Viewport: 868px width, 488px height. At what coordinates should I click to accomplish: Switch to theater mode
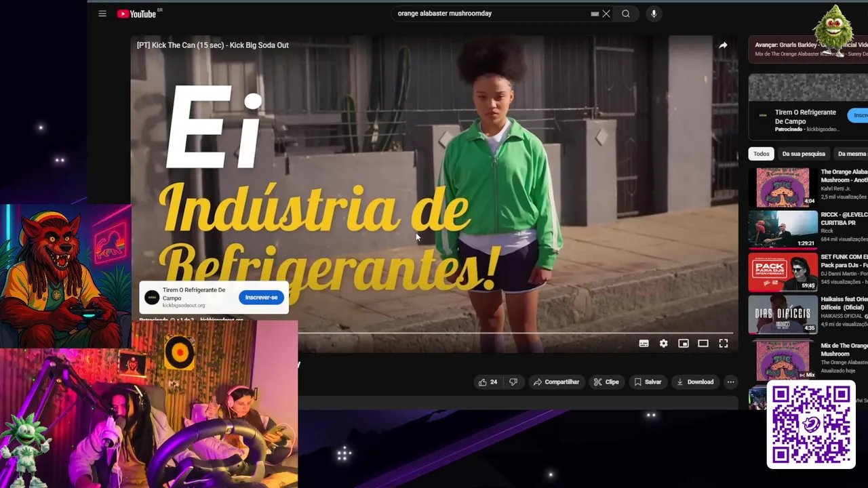[703, 344]
